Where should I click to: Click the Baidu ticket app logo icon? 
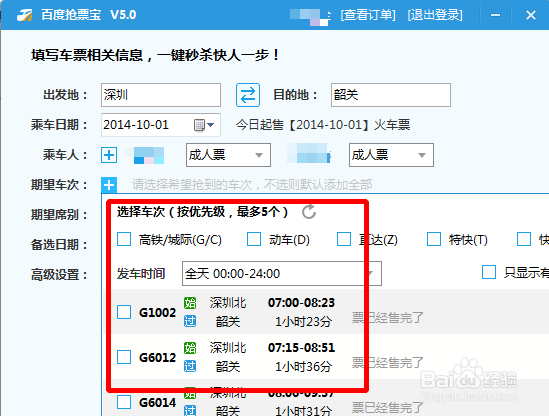pos(25,15)
